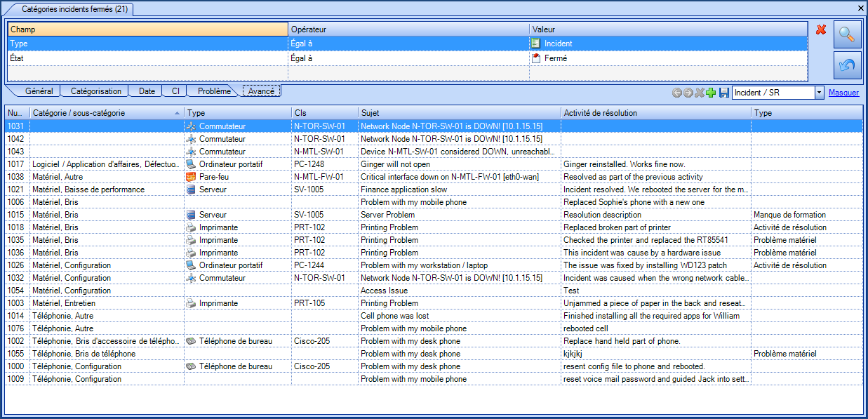868x419 pixels.
Task: Click the Pare-feu firewall icon in row 1038
Action: click(191, 177)
